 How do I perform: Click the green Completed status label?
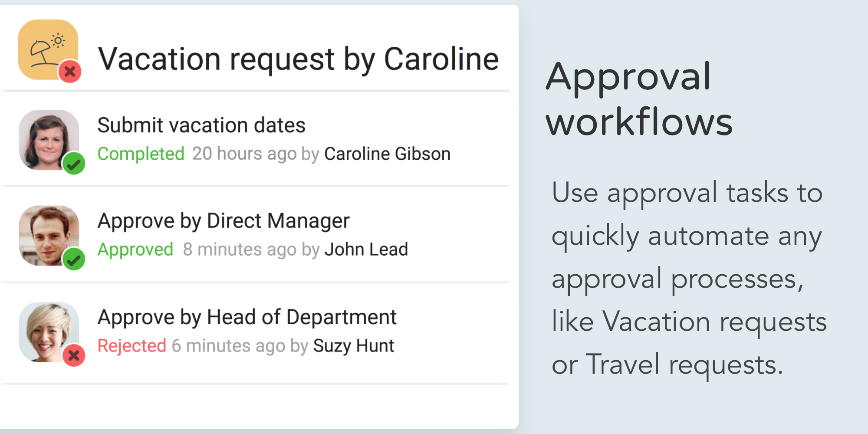coord(141,154)
